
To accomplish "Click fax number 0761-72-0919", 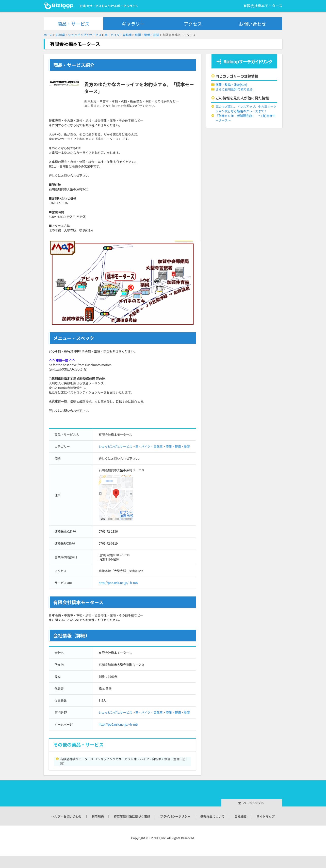I will coord(108,543).
